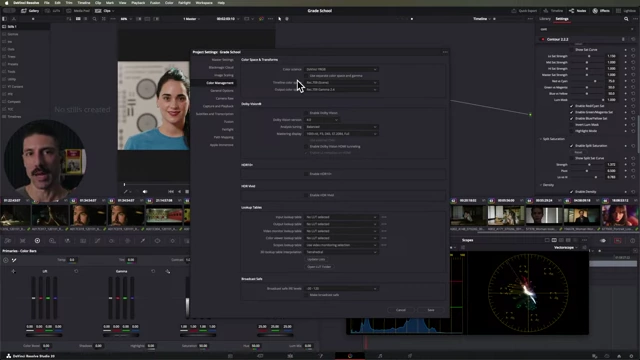
Task: Switch to the Color page icon
Action: coord(350,356)
